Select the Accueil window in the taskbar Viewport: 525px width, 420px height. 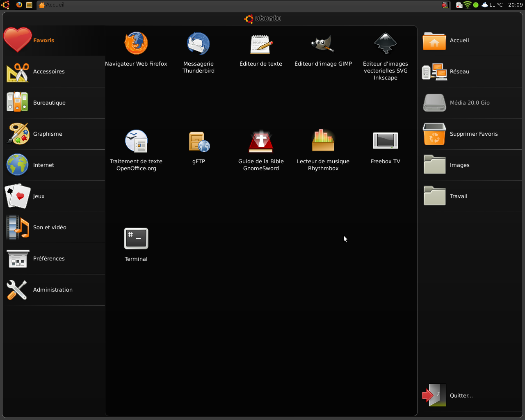coord(52,5)
